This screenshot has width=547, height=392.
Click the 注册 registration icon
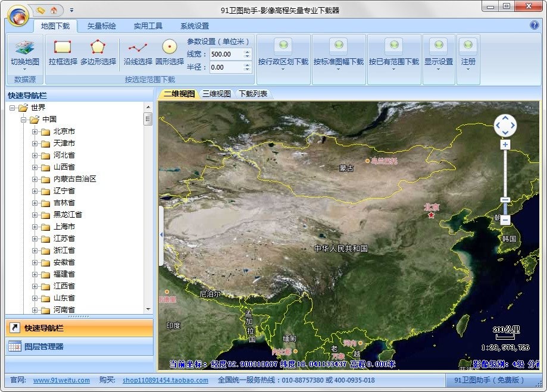(468, 52)
